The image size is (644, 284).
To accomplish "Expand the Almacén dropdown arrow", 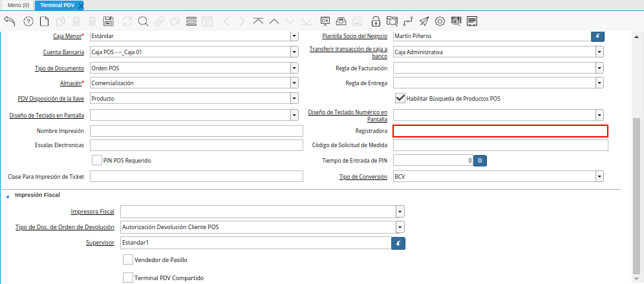I will coord(294,83).
